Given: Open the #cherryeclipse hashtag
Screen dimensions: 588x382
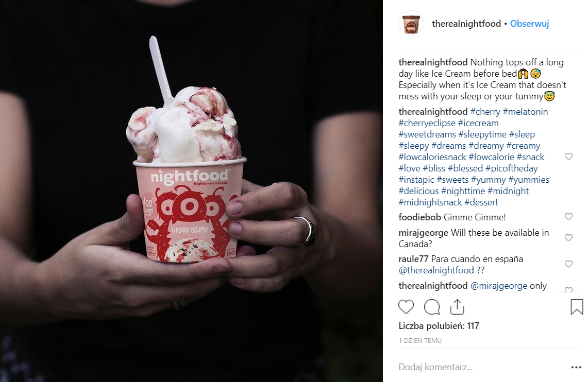Looking at the screenshot, I should click(x=427, y=123).
